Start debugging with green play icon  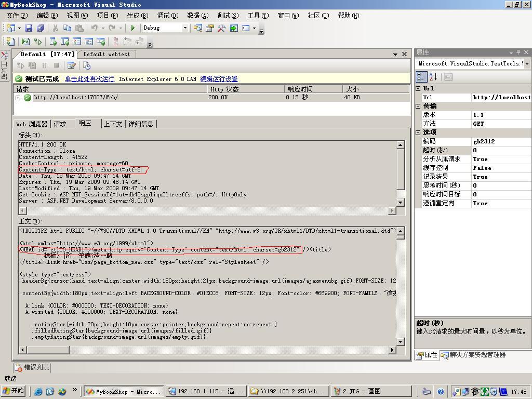pyautogui.click(x=132, y=28)
